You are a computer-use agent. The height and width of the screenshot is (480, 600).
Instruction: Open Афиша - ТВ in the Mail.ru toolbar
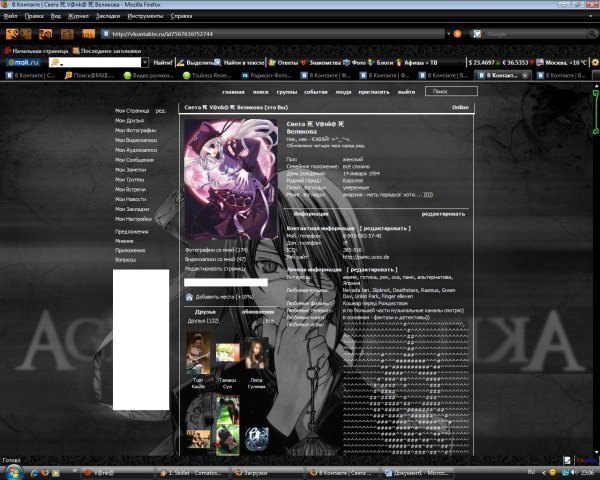coord(417,62)
